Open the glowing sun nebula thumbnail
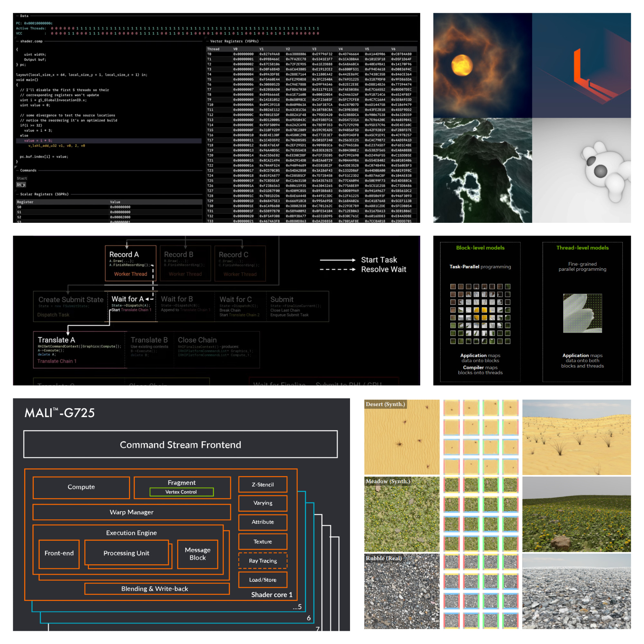The height and width of the screenshot is (644, 644). coord(482,65)
